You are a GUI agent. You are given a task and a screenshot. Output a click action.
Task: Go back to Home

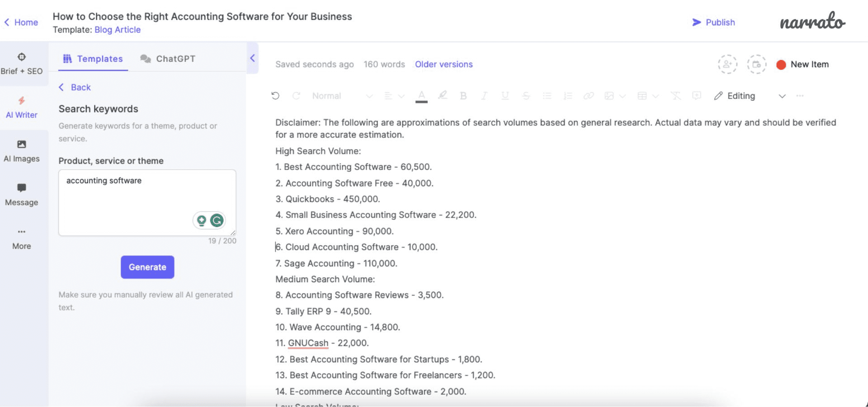[x=21, y=22]
